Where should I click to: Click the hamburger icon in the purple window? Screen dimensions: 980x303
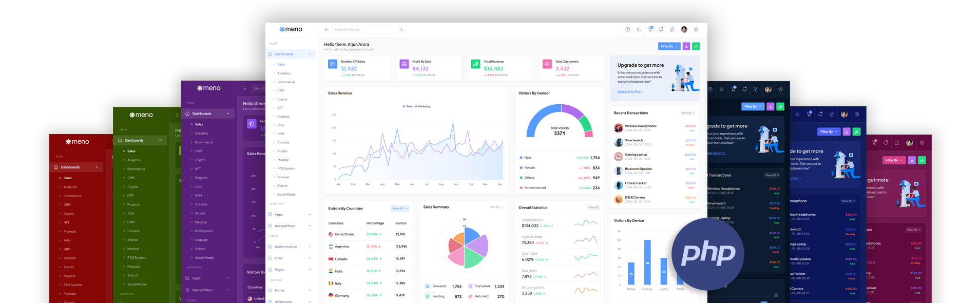(245, 88)
